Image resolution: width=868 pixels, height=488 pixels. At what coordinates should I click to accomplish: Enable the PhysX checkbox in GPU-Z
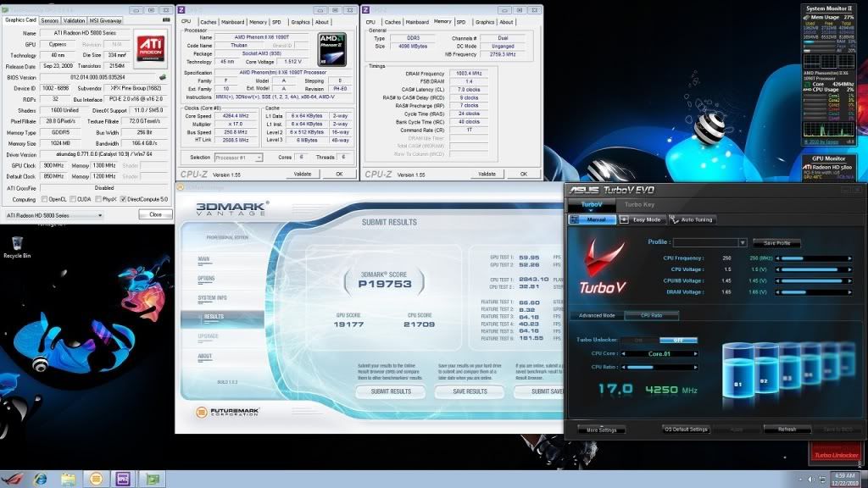tap(98, 199)
